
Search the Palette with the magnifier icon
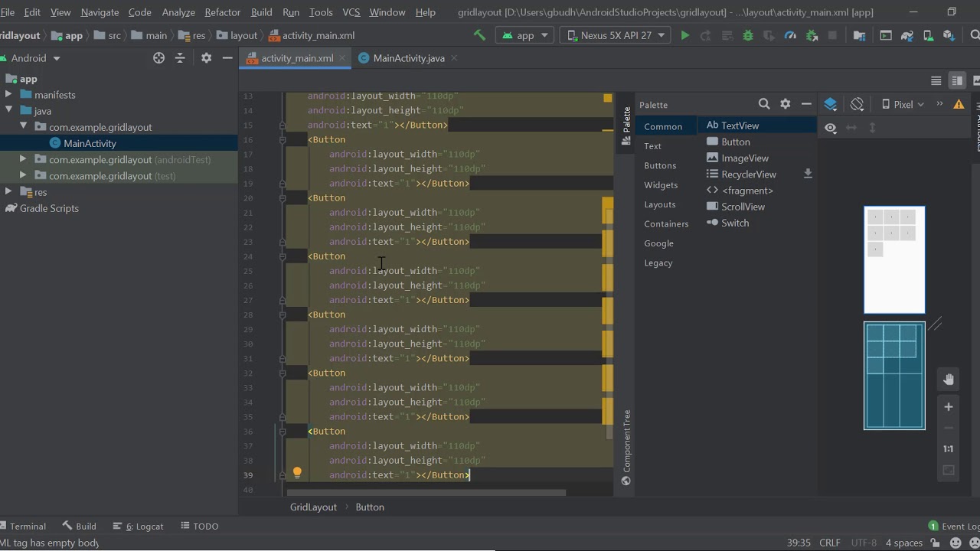[x=764, y=104]
